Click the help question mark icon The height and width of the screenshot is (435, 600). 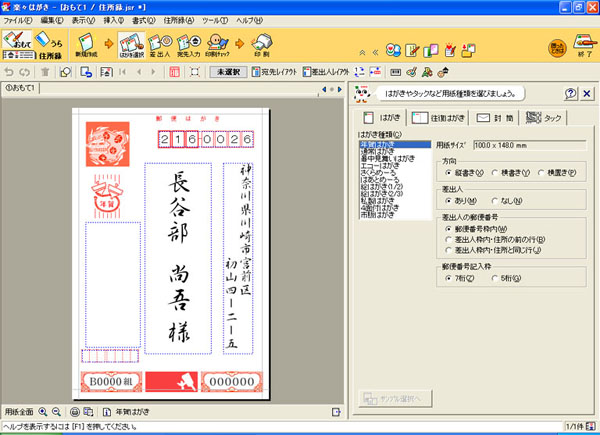pos(570,93)
